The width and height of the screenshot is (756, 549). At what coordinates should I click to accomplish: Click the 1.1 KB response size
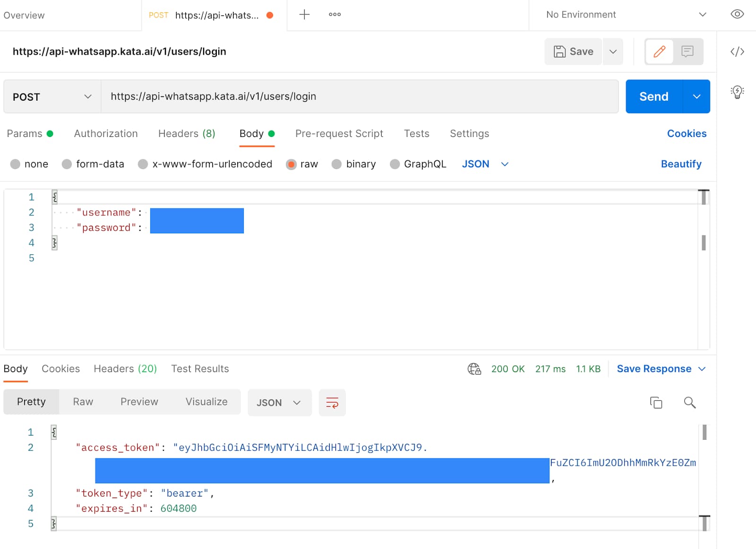(x=588, y=369)
